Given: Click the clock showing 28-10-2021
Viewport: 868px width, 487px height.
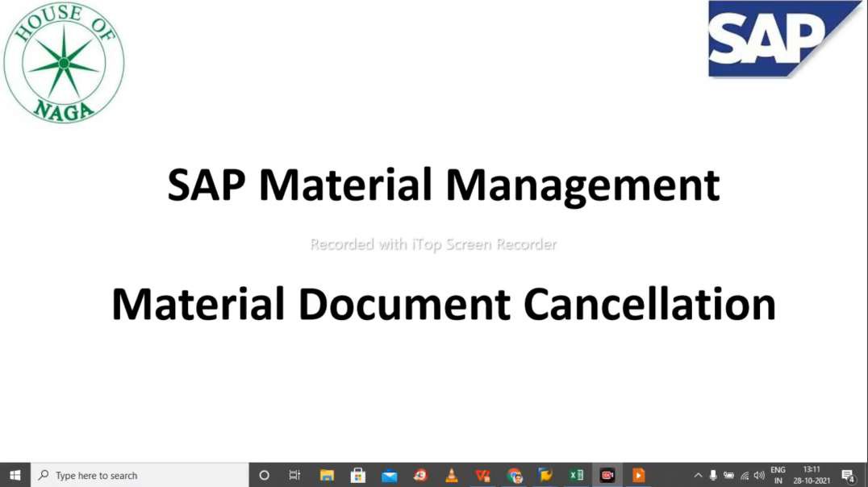Looking at the screenshot, I should pyautogui.click(x=811, y=475).
